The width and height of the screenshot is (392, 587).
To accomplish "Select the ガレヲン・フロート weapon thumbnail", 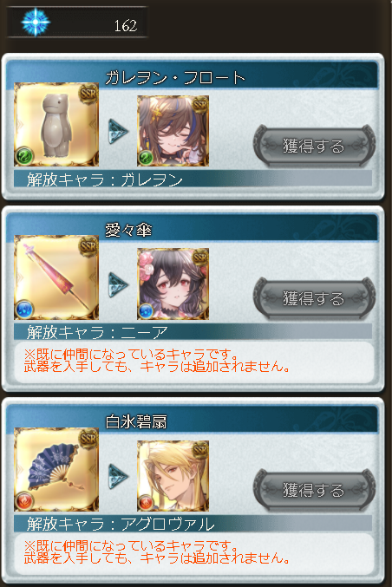I will [x=56, y=124].
